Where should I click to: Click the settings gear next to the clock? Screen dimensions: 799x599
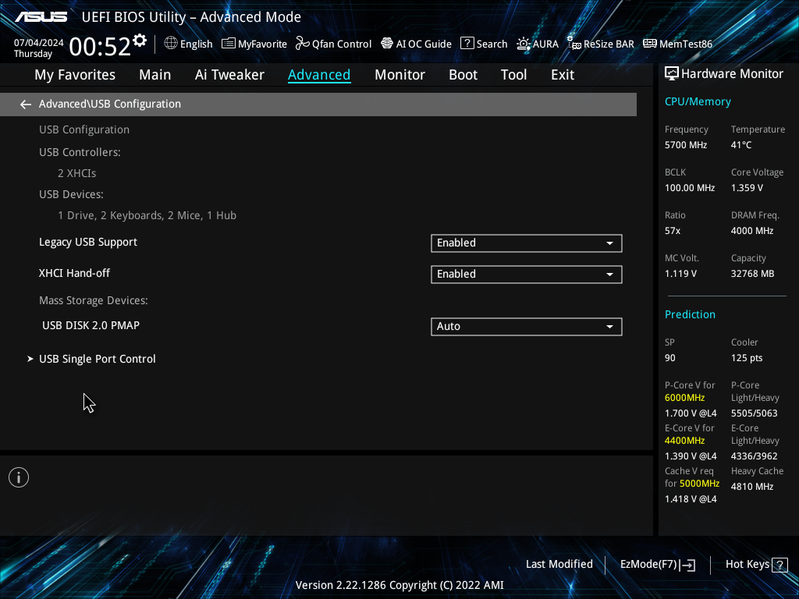pyautogui.click(x=140, y=40)
